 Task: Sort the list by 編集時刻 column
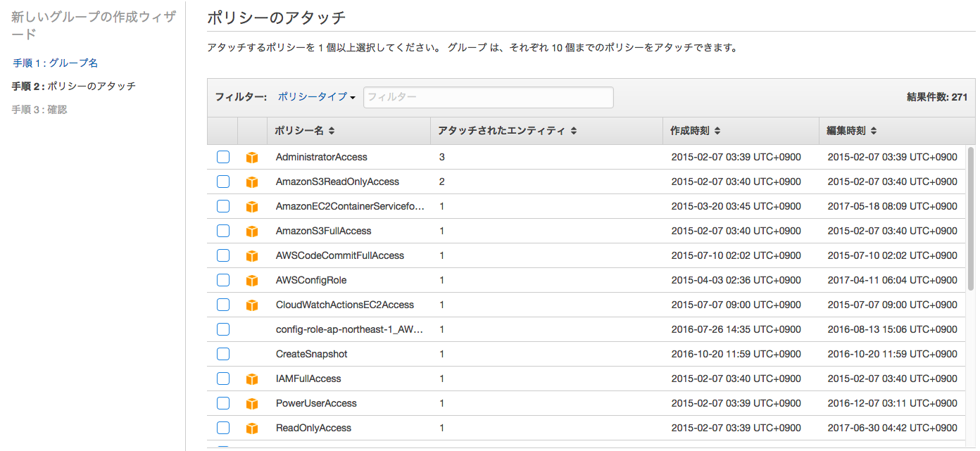[852, 131]
